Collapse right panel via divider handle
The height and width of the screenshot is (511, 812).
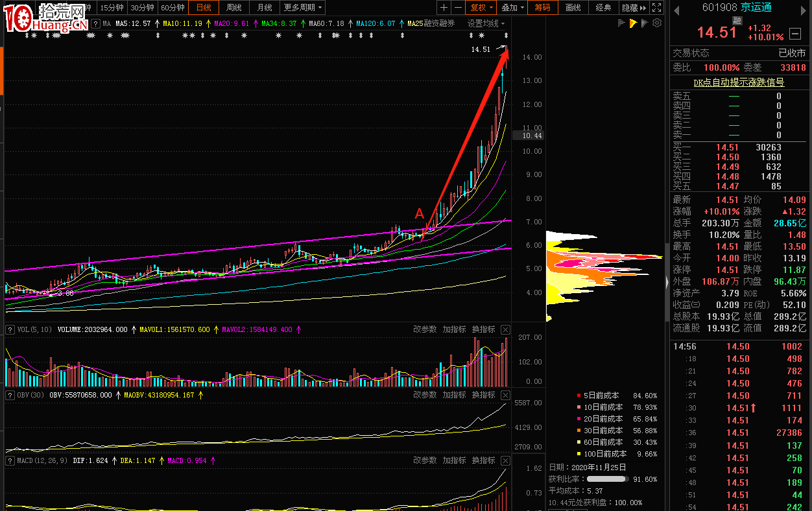pos(667,282)
